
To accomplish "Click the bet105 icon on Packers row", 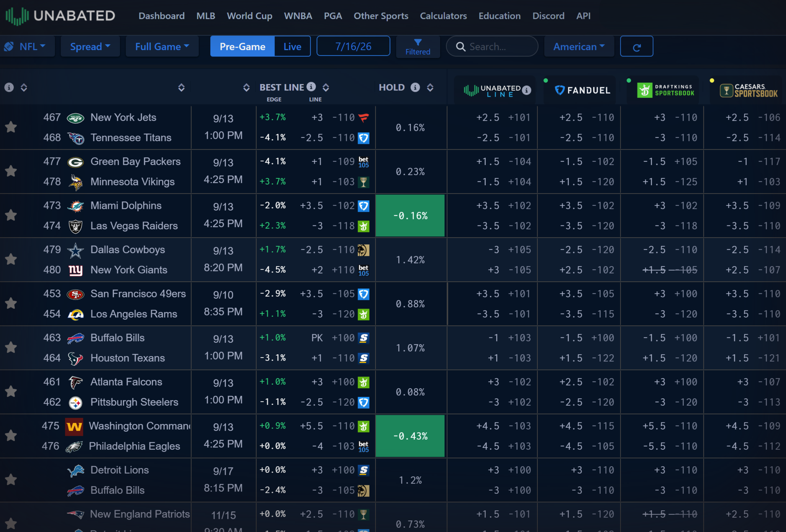I will point(364,162).
